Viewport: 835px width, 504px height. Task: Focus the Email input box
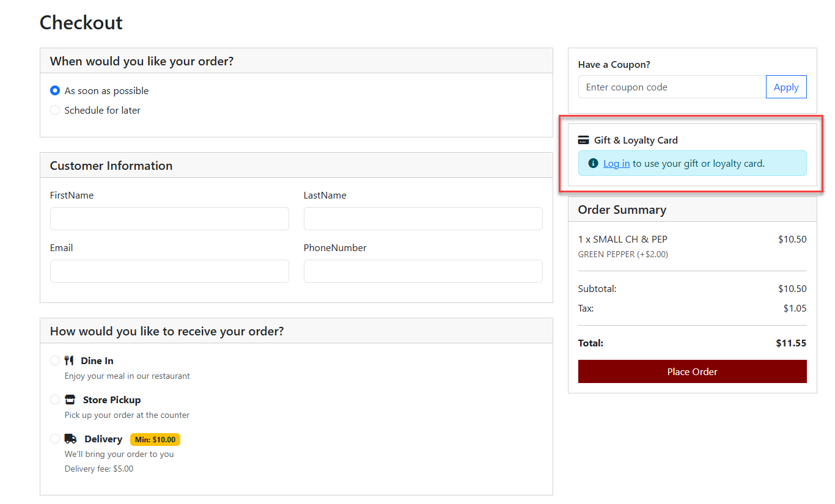pyautogui.click(x=169, y=271)
